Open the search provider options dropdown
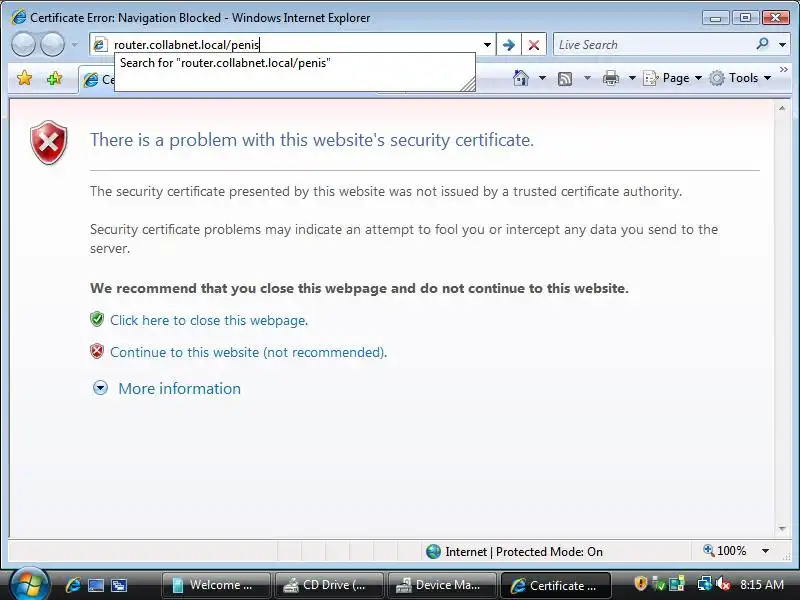This screenshot has height=600, width=800. click(x=782, y=45)
